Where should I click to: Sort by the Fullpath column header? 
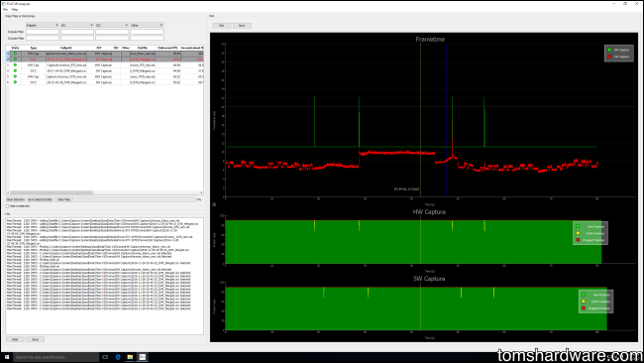66,48
